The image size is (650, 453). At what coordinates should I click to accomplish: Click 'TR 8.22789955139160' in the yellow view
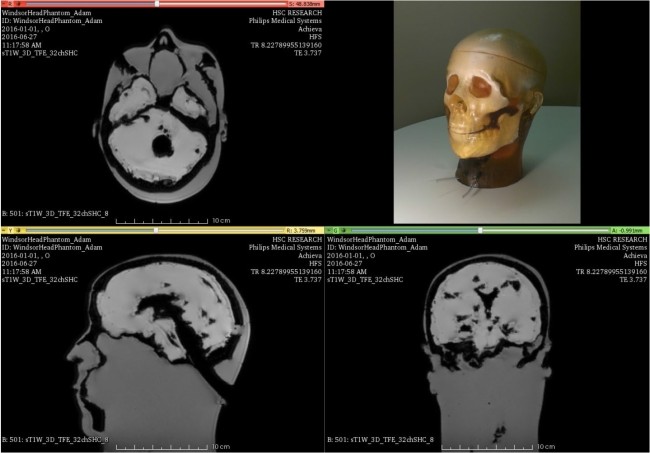click(x=286, y=271)
